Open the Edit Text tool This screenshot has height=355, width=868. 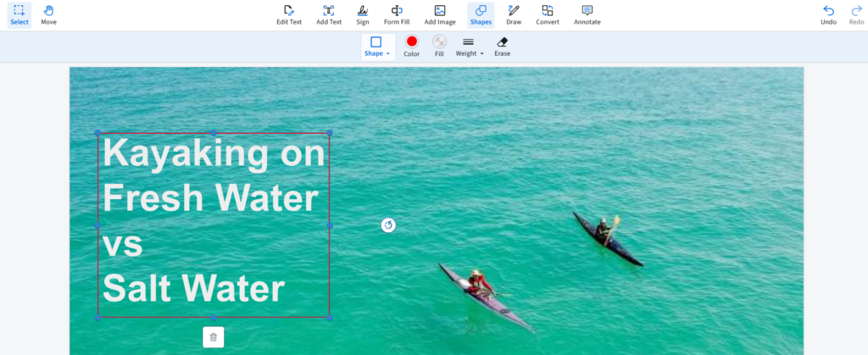[289, 14]
